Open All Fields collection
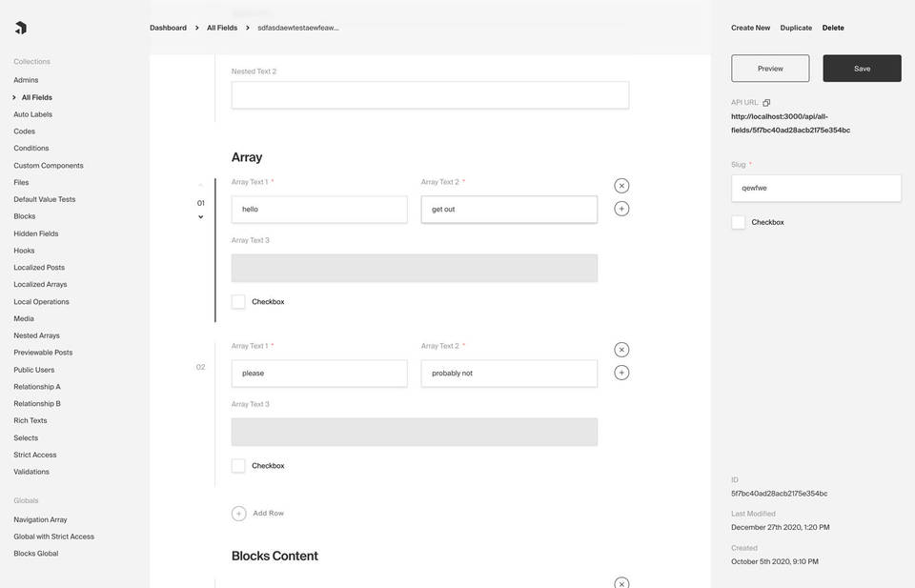The image size is (915, 588). [37, 97]
